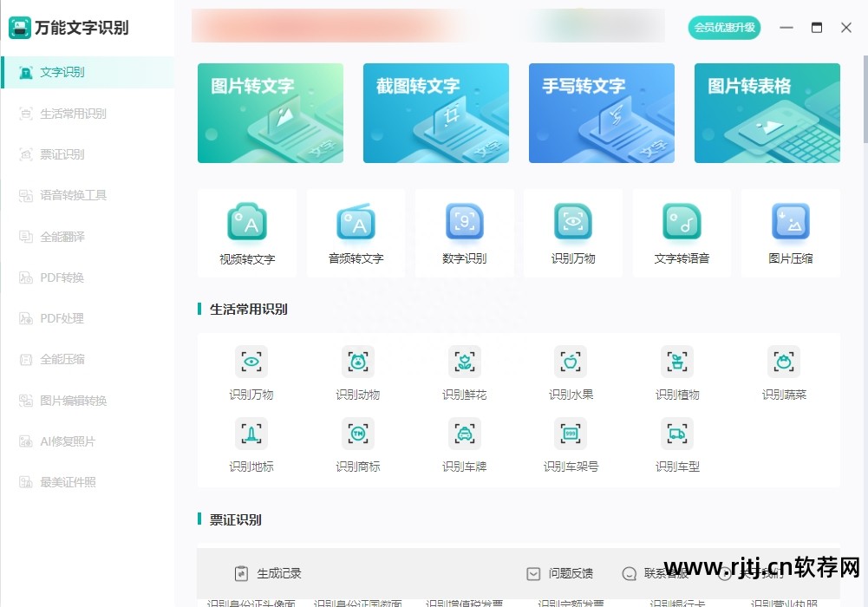Close the application window
868x607 pixels.
(x=845, y=28)
